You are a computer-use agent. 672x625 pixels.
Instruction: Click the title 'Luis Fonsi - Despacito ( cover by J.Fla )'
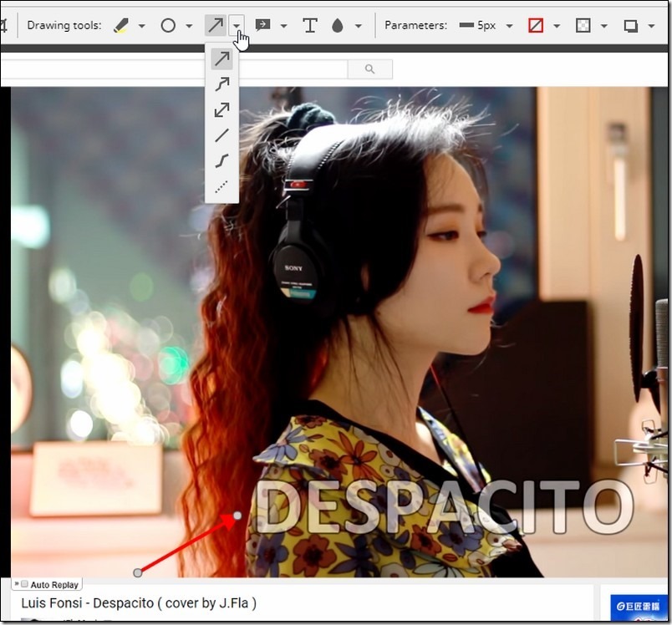tap(139, 603)
